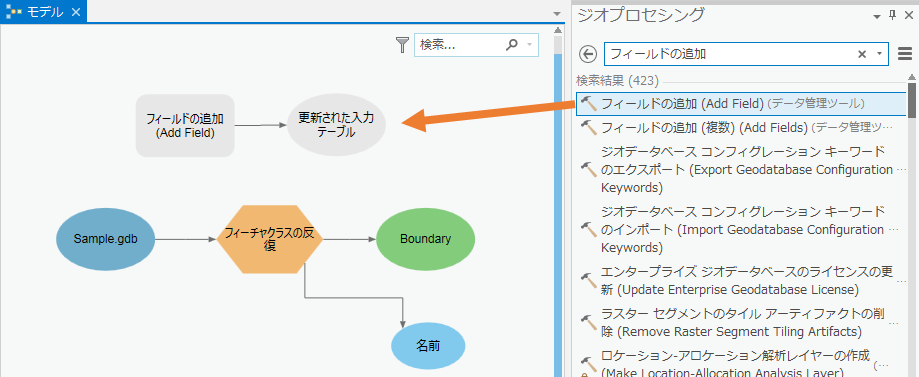The height and width of the screenshot is (377, 919).
Task: Click the back arrow in Geoprocessing pane
Action: (x=587, y=54)
